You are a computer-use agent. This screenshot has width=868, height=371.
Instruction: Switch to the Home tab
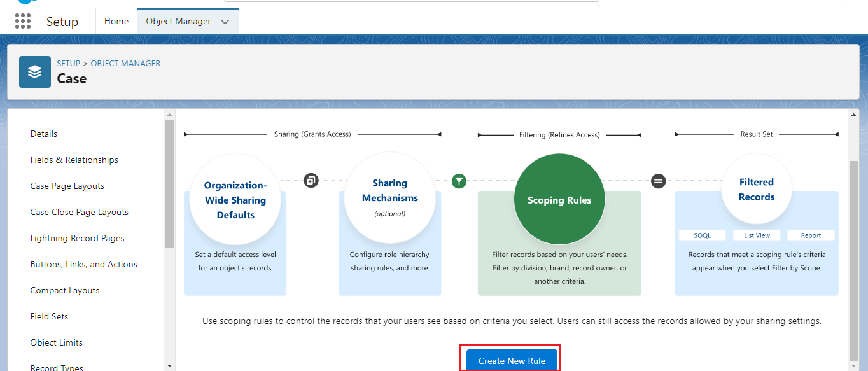tap(116, 21)
